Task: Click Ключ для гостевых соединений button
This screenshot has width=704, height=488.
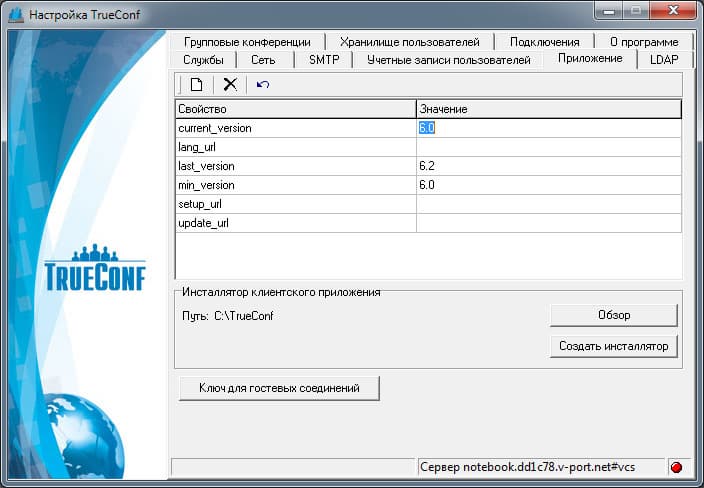Action: click(x=279, y=388)
